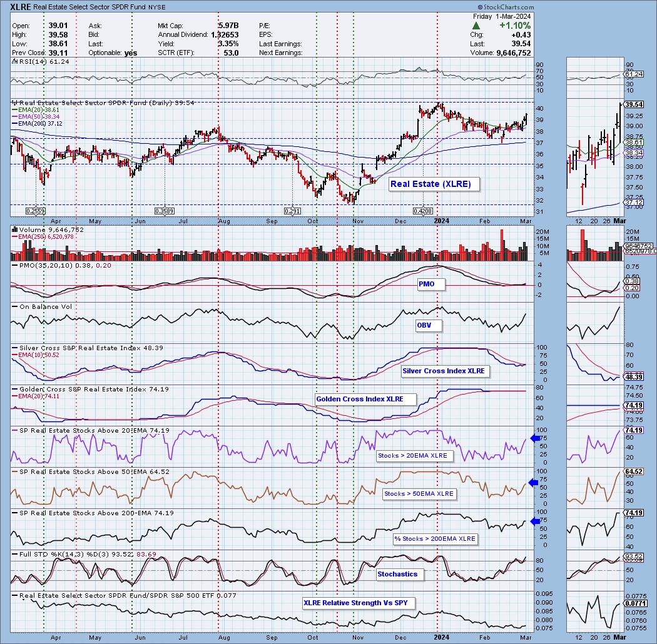Click the +1.10% percent change
This screenshot has width=657, height=644.
tap(515, 26)
